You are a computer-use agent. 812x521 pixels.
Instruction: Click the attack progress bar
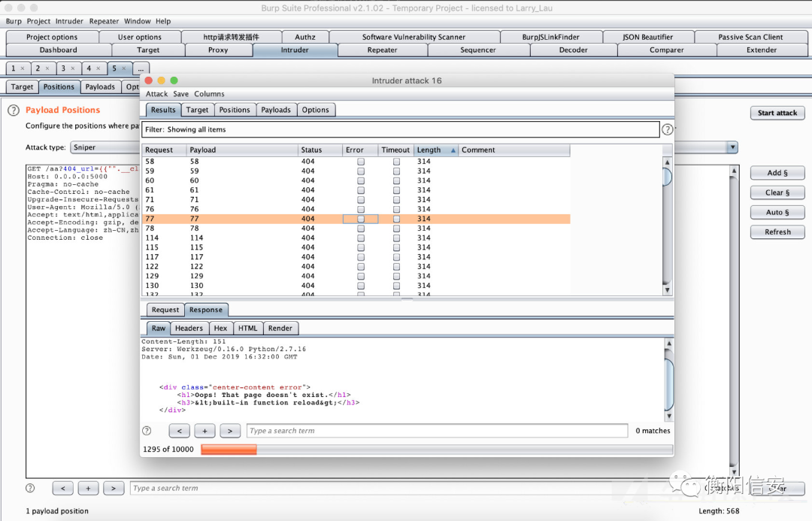click(x=437, y=450)
